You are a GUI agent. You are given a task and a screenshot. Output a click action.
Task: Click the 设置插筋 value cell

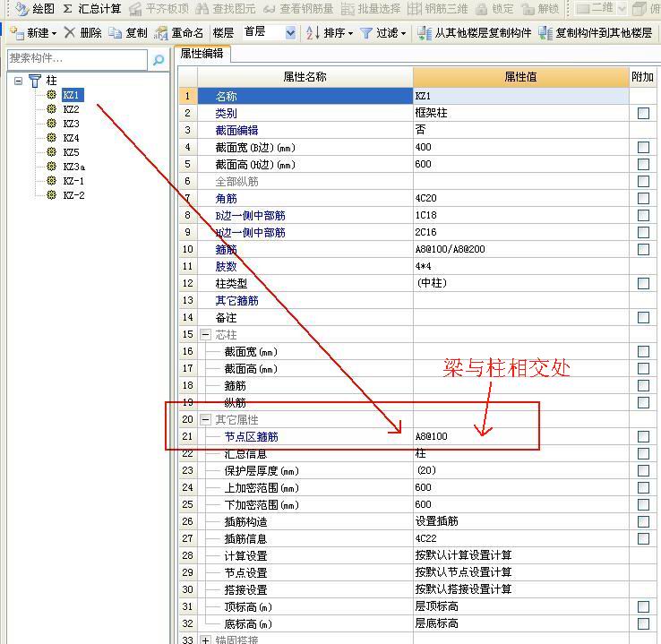[520, 521]
